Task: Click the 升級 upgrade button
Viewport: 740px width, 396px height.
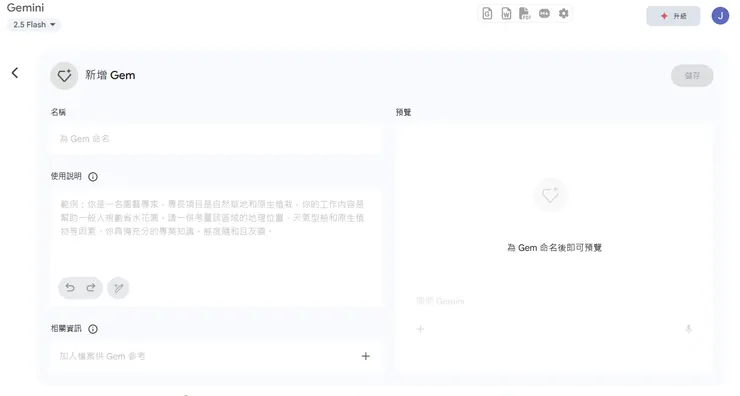Action: coord(673,16)
